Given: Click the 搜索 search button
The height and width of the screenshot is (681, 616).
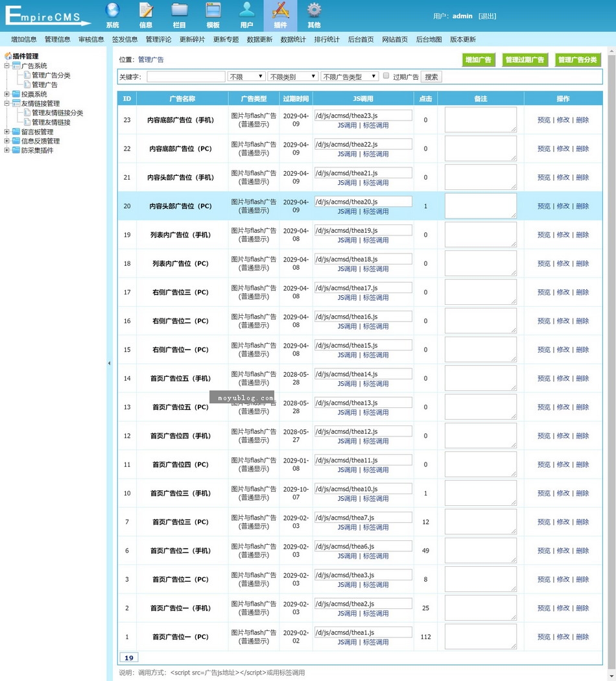Looking at the screenshot, I should click(x=431, y=77).
